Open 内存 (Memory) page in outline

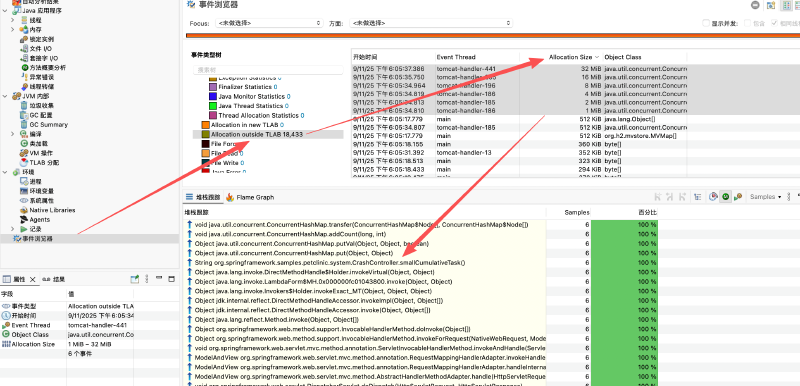pos(36,30)
